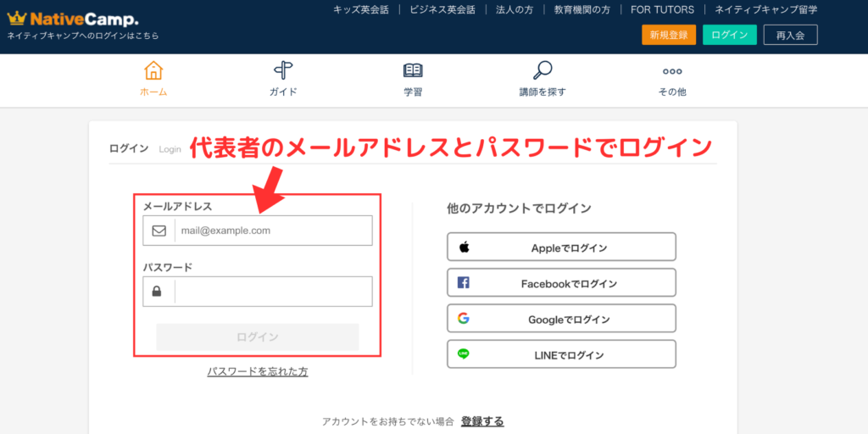Focus the パスワード input field
The height and width of the screenshot is (434, 868).
pyautogui.click(x=272, y=292)
